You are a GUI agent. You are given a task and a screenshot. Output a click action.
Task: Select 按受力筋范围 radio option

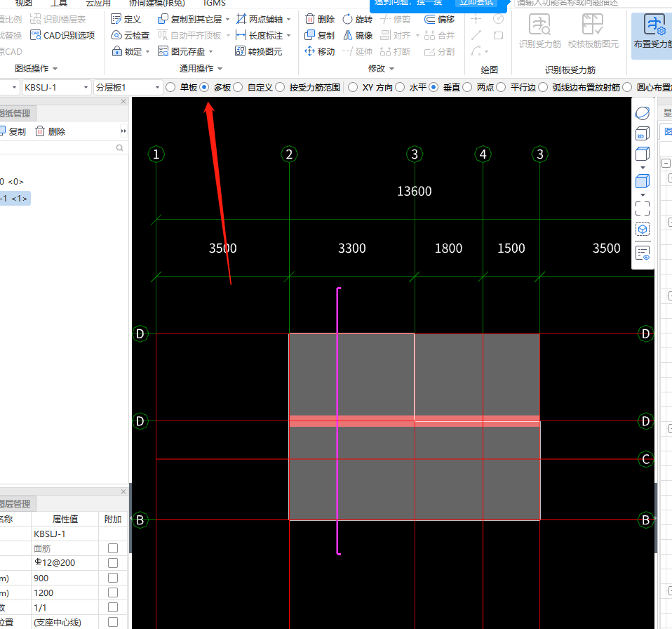(x=280, y=88)
